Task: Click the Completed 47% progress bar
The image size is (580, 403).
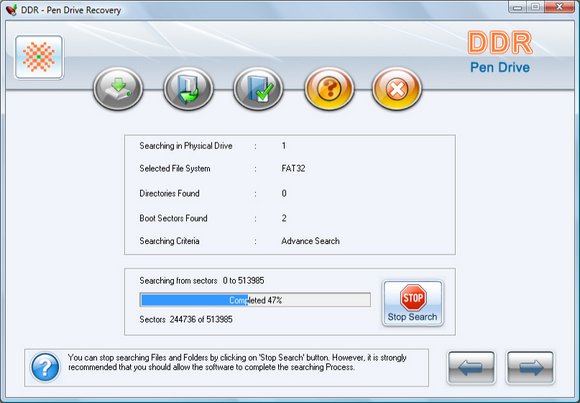Action: [255, 300]
